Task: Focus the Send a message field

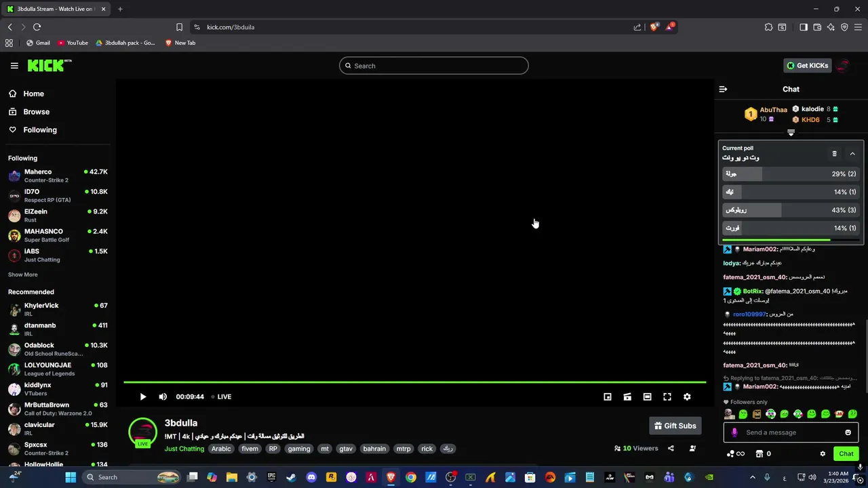Action: pos(791,432)
